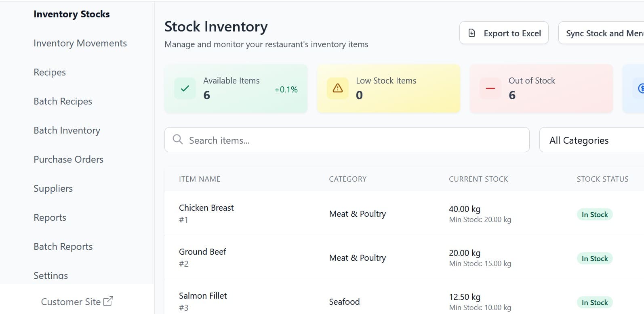This screenshot has height=314, width=644.
Task: Select the Salmon Fillet item name
Action: [x=203, y=296]
